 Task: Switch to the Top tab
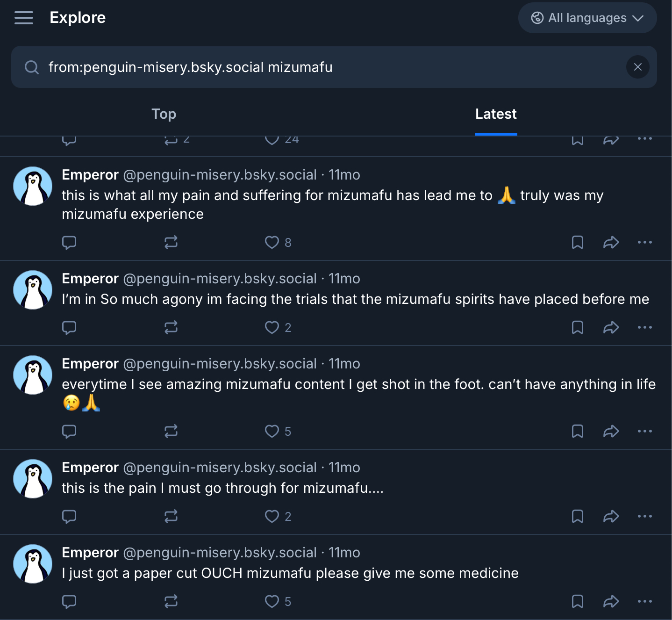[164, 114]
